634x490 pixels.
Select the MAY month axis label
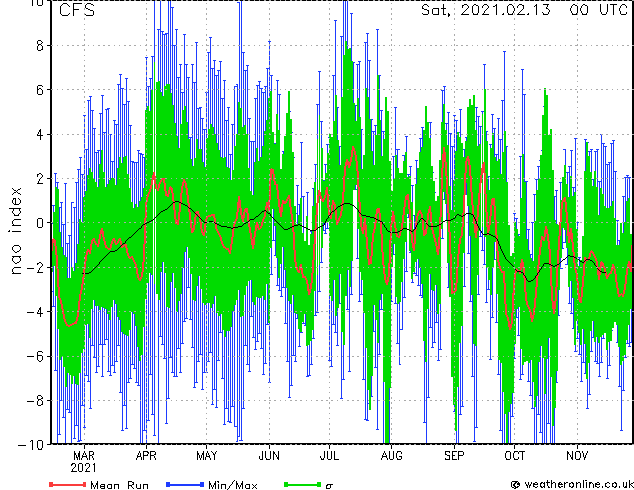pos(207,456)
